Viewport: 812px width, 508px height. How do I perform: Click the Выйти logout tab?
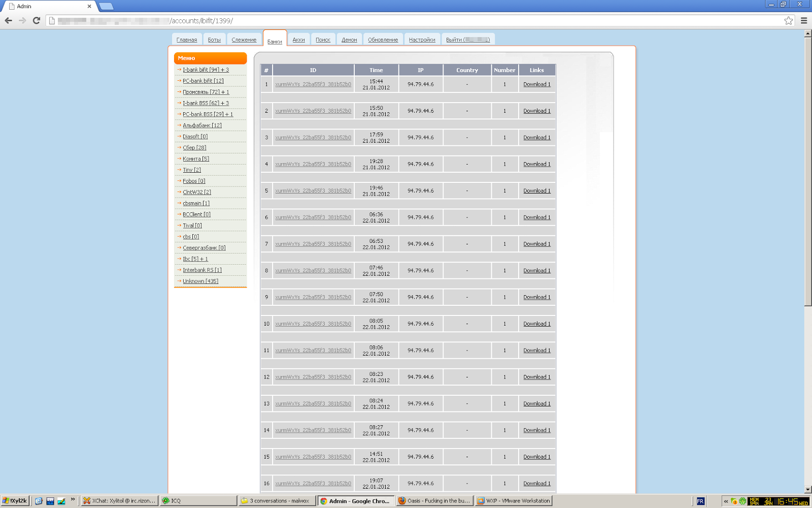(x=468, y=40)
